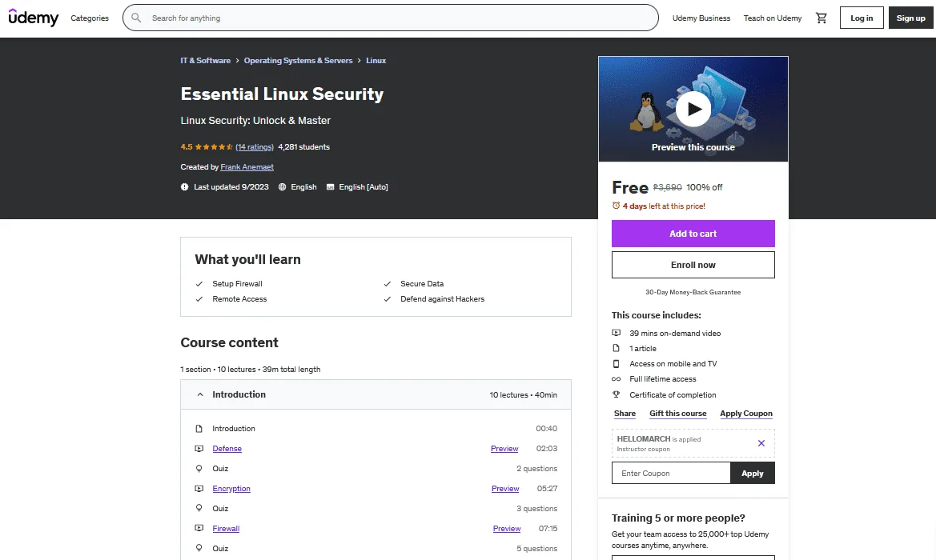The image size is (936, 560).
Task: Go to Linux breadcrumb
Action: pos(376,60)
